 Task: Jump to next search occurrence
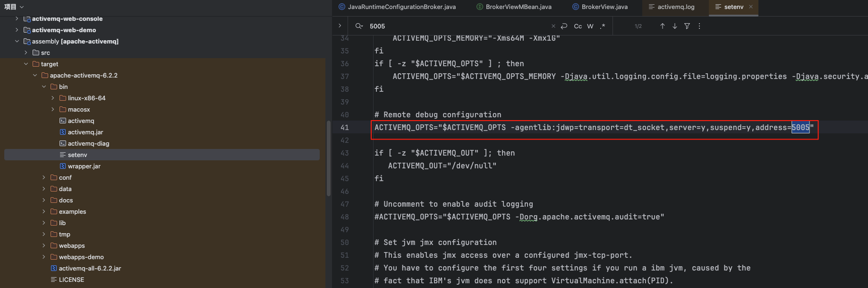674,26
